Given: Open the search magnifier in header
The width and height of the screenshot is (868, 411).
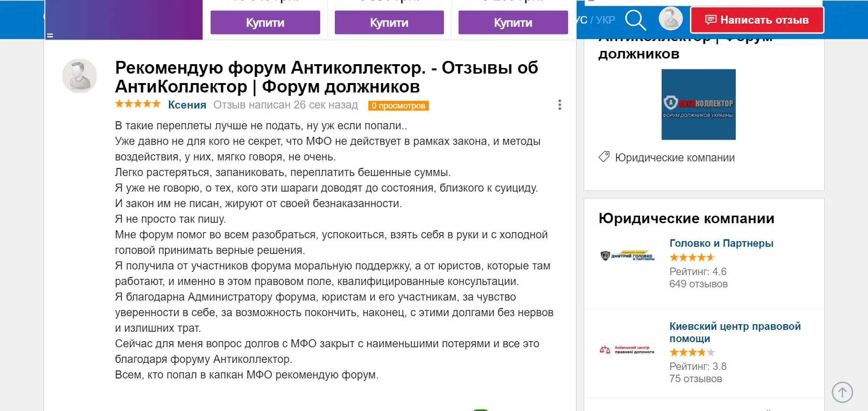Looking at the screenshot, I should tap(635, 20).
